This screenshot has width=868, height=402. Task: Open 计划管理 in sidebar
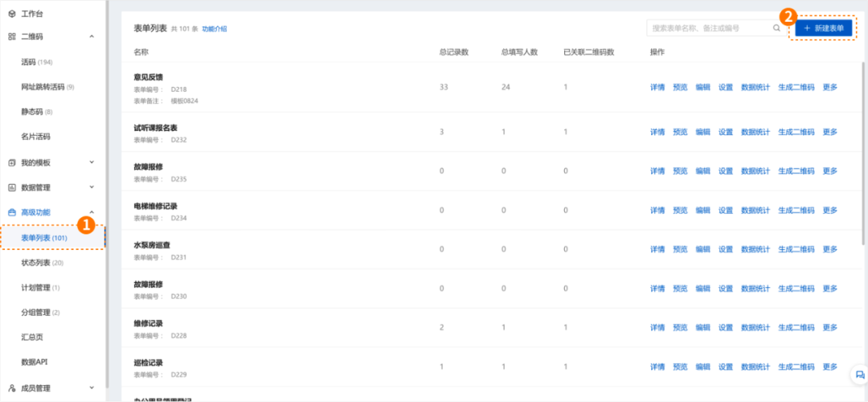coord(40,287)
